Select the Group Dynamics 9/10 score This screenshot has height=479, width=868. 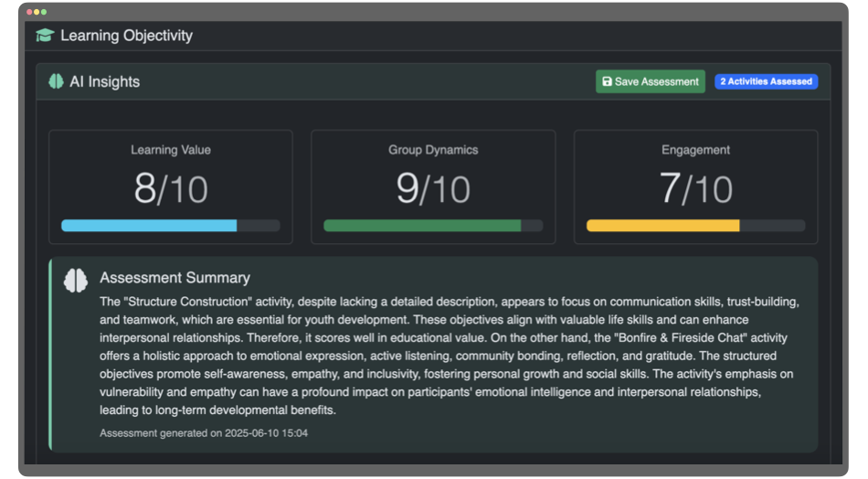433,188
